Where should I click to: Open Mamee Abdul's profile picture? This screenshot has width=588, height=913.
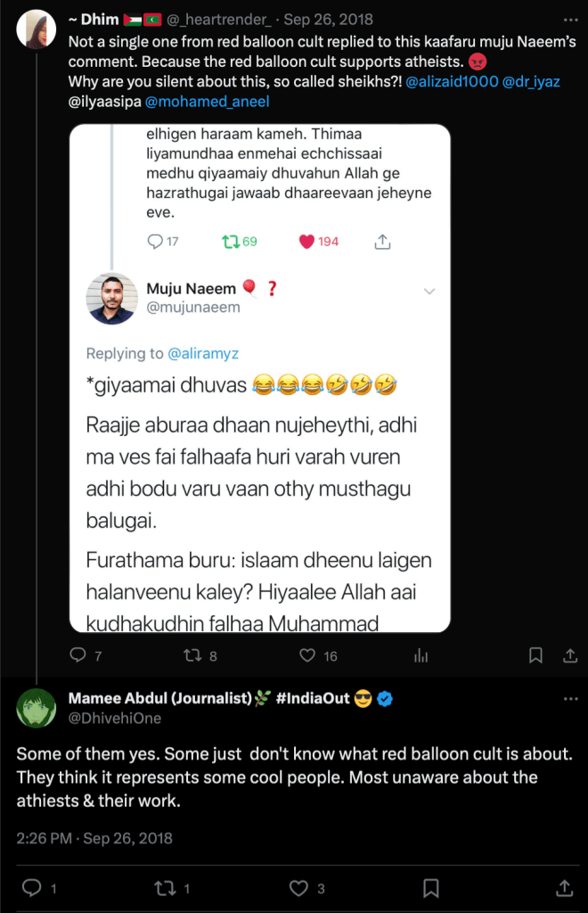tap(36, 708)
